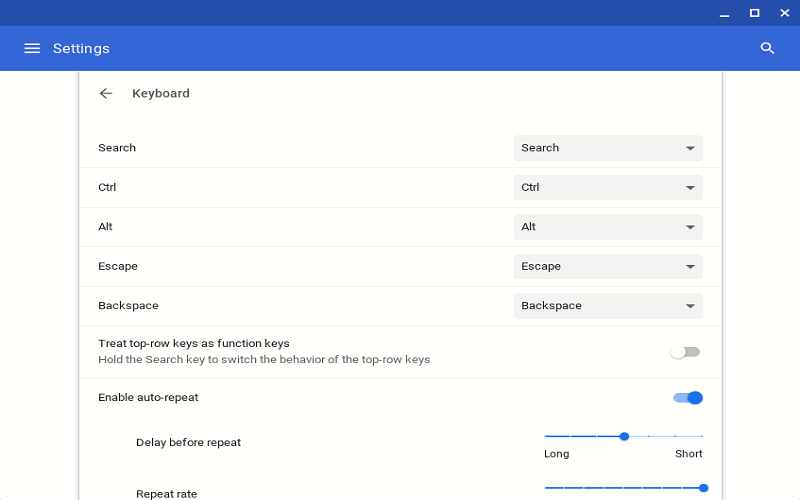This screenshot has height=500, width=800.
Task: Click the Treat top-row keys as function keys text
Action: 193,343
